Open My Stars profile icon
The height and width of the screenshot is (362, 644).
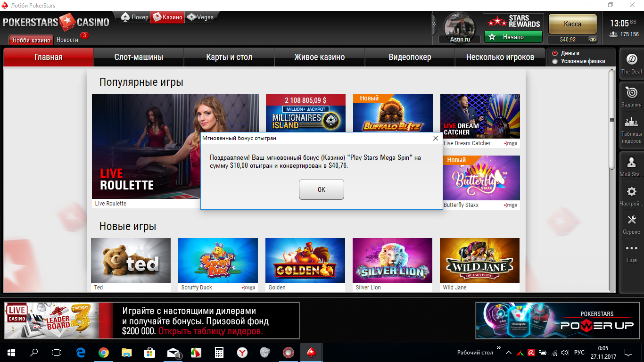coord(631,163)
